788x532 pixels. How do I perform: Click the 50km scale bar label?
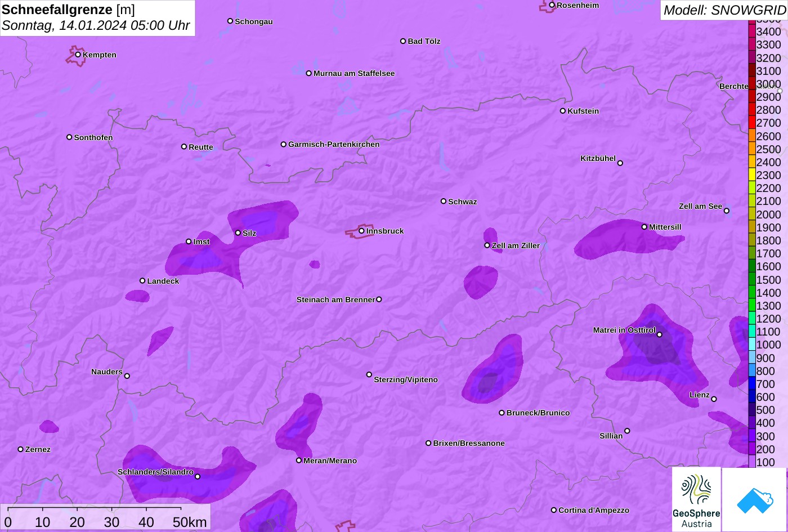coord(190,522)
